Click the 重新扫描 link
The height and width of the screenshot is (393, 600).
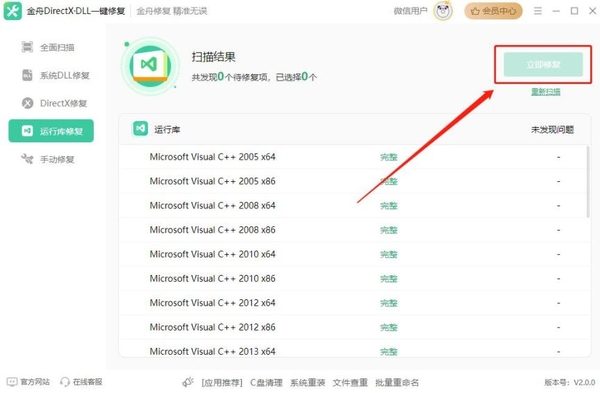(546, 91)
